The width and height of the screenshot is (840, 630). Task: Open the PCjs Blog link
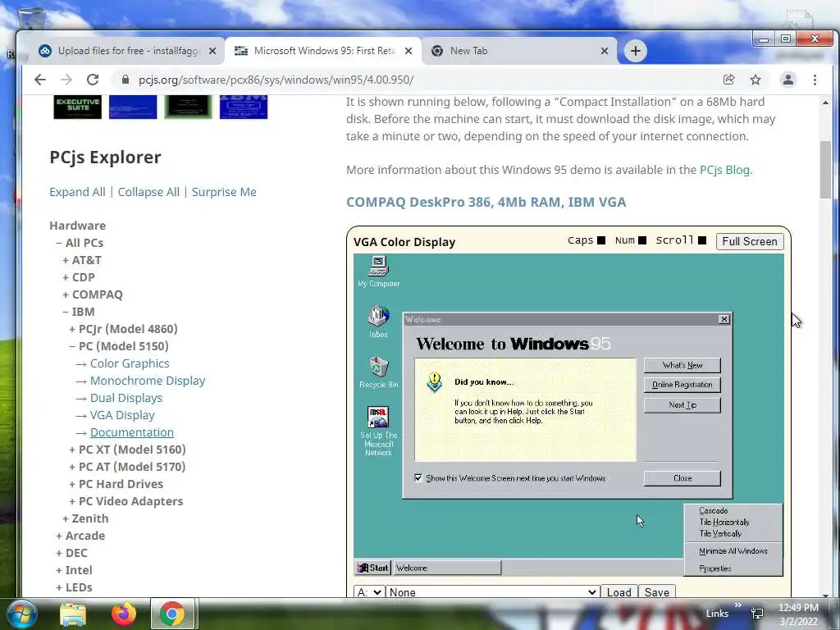click(x=725, y=170)
